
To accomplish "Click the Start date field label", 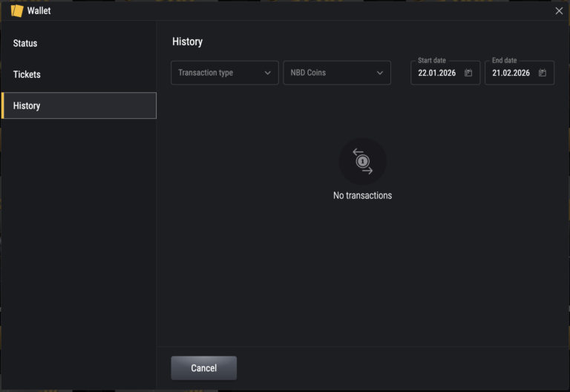I will tap(431, 60).
